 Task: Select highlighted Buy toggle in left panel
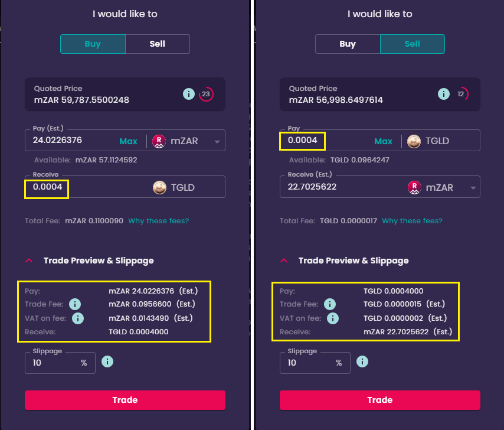[93, 44]
